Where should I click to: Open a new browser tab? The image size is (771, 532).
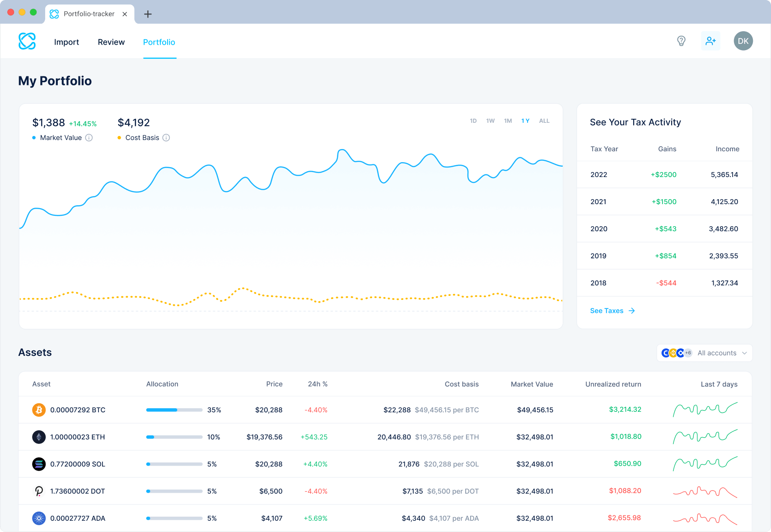[x=148, y=14]
